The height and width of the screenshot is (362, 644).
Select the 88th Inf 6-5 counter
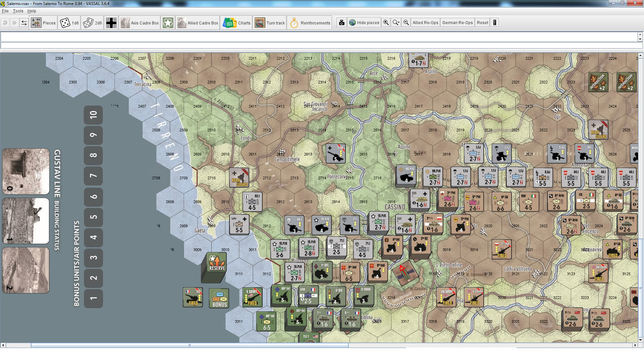click(x=266, y=321)
